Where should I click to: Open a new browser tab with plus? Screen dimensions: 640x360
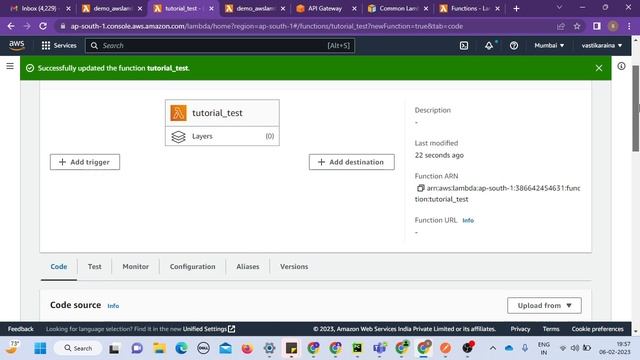point(516,8)
